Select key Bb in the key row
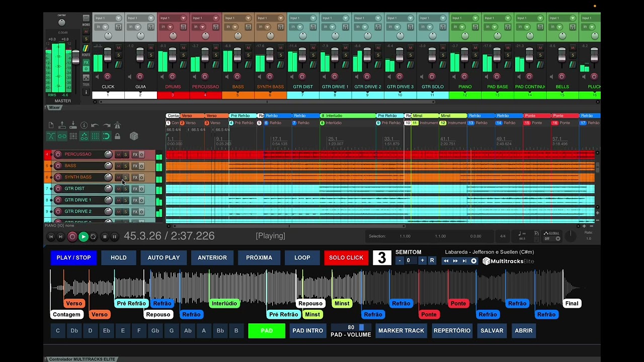This screenshot has height=362, width=644. (x=220, y=330)
